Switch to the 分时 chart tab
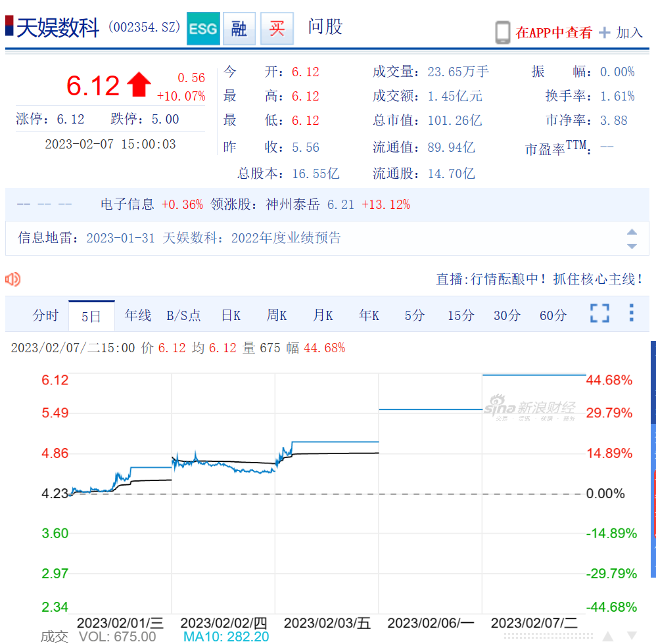Image resolution: width=656 pixels, height=644 pixels. pos(45,315)
